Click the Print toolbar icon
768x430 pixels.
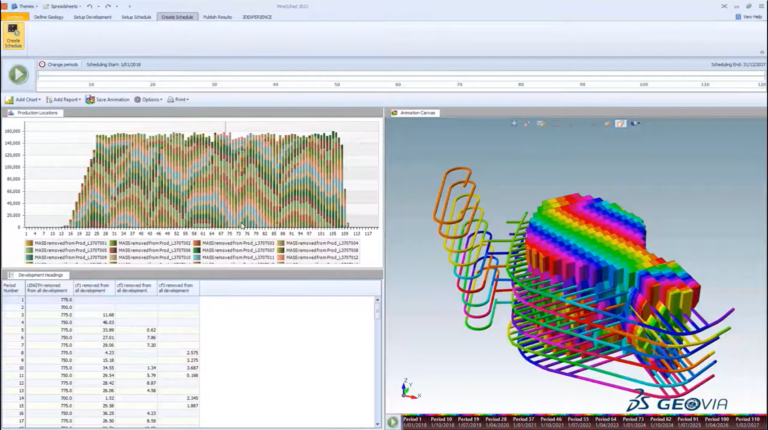(x=170, y=99)
